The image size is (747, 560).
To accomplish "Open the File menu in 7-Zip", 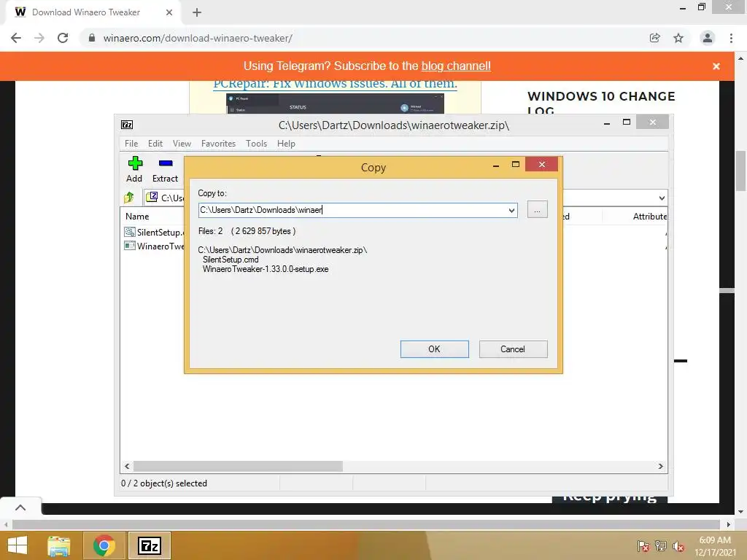I will 131,144.
